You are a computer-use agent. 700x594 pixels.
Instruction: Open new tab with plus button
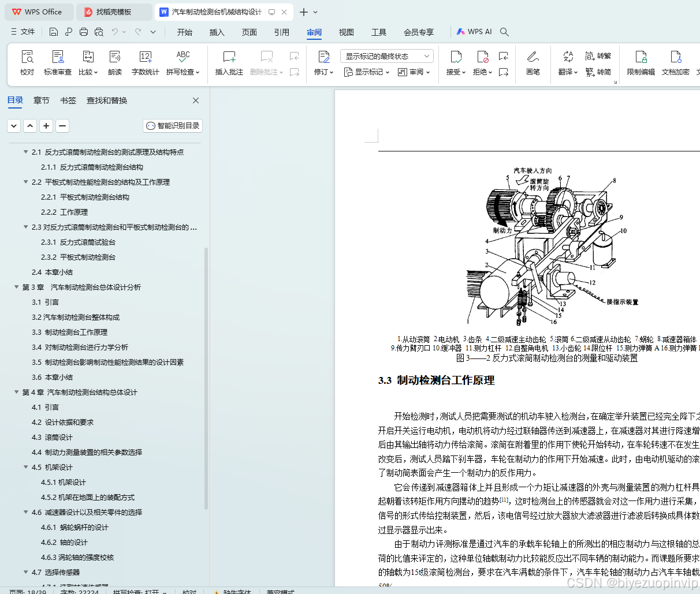(304, 12)
